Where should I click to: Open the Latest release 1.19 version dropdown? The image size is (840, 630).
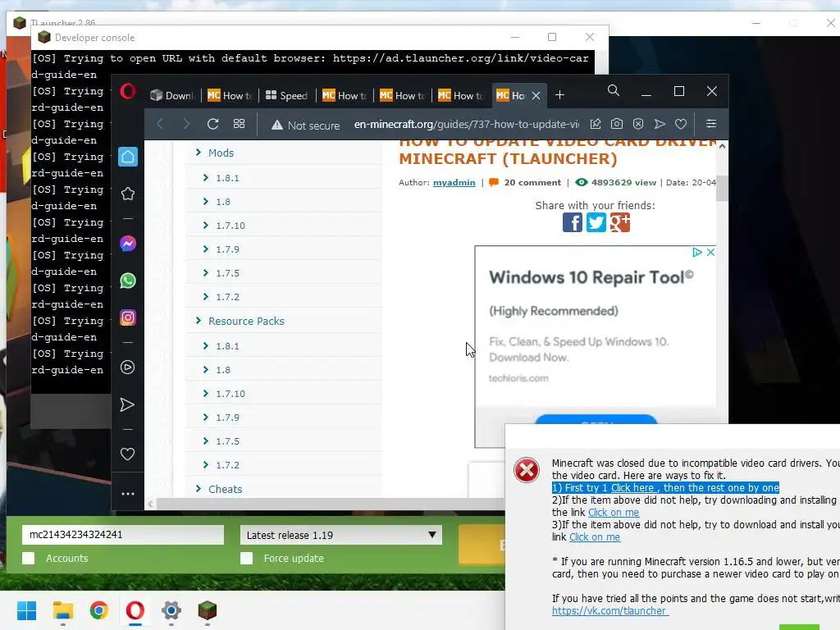point(341,535)
